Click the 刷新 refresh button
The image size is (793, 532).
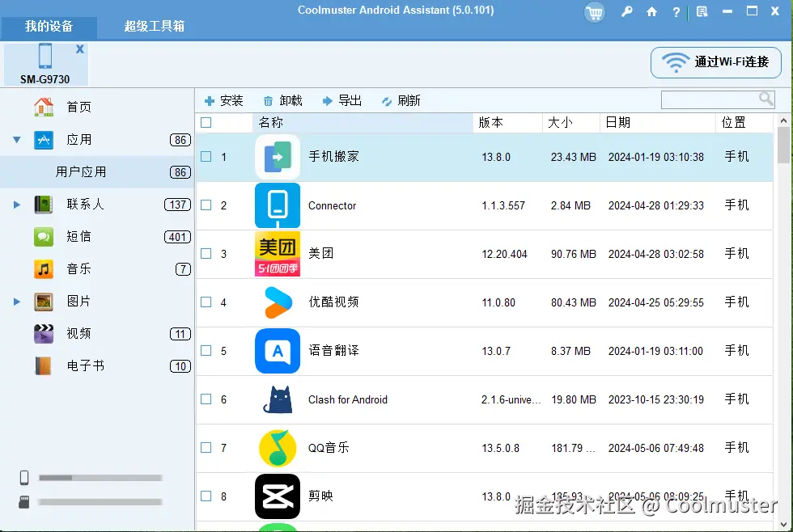tap(401, 101)
